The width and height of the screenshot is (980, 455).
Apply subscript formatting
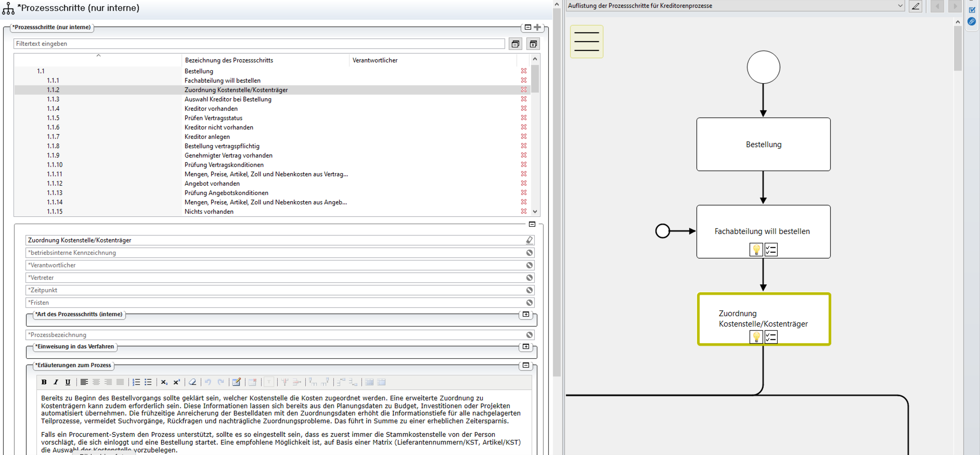tap(164, 382)
